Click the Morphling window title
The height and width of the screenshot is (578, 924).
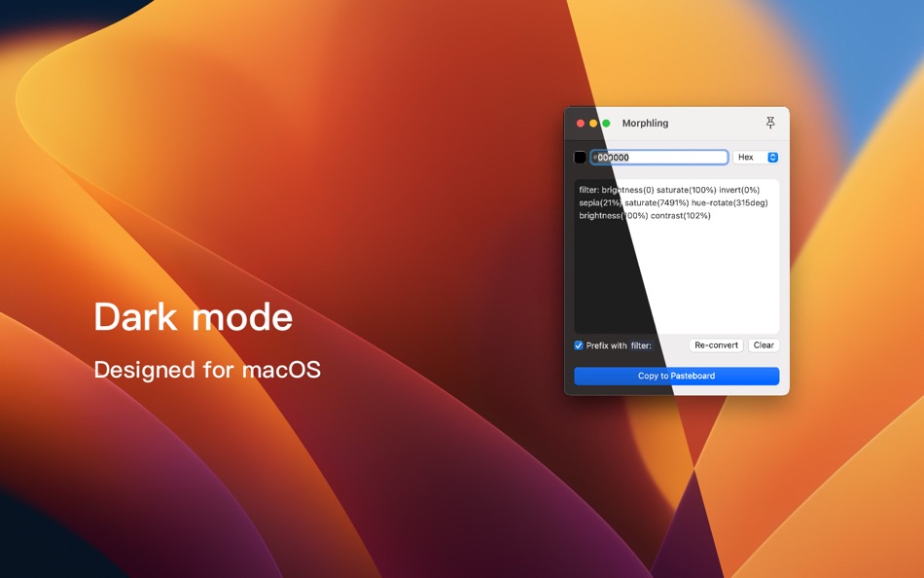(x=645, y=124)
